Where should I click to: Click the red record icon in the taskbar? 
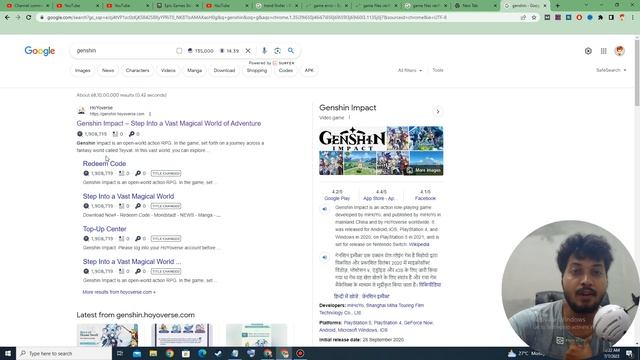click(x=300, y=353)
